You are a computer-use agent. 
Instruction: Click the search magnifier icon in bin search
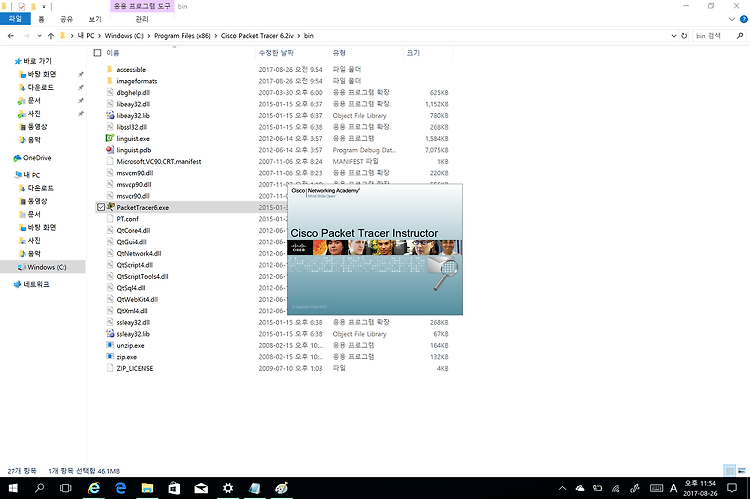coord(740,36)
